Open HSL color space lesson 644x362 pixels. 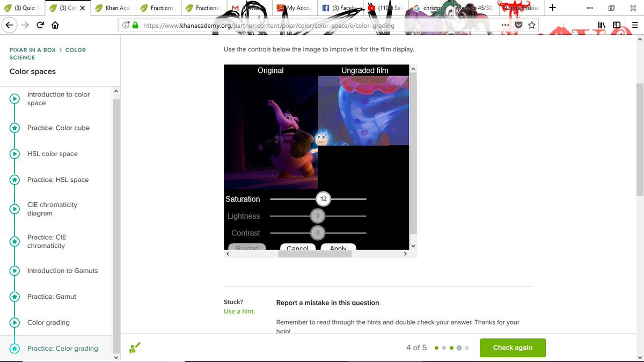pos(53,154)
